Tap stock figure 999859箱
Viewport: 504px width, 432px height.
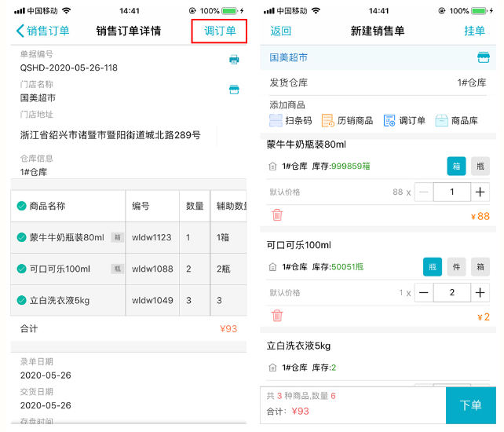(x=351, y=166)
